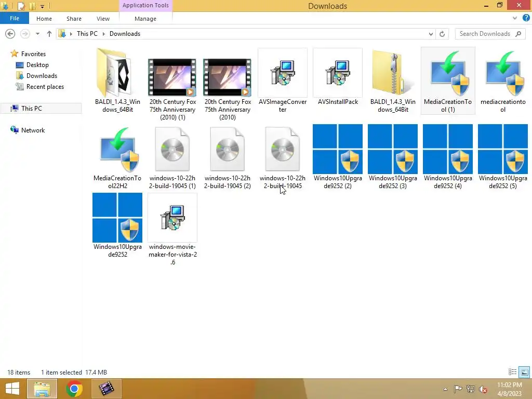532x399 pixels.
Task: Select the BALDI_1.4.3_Windows_64Bit zip archive icon
Action: coord(393,73)
